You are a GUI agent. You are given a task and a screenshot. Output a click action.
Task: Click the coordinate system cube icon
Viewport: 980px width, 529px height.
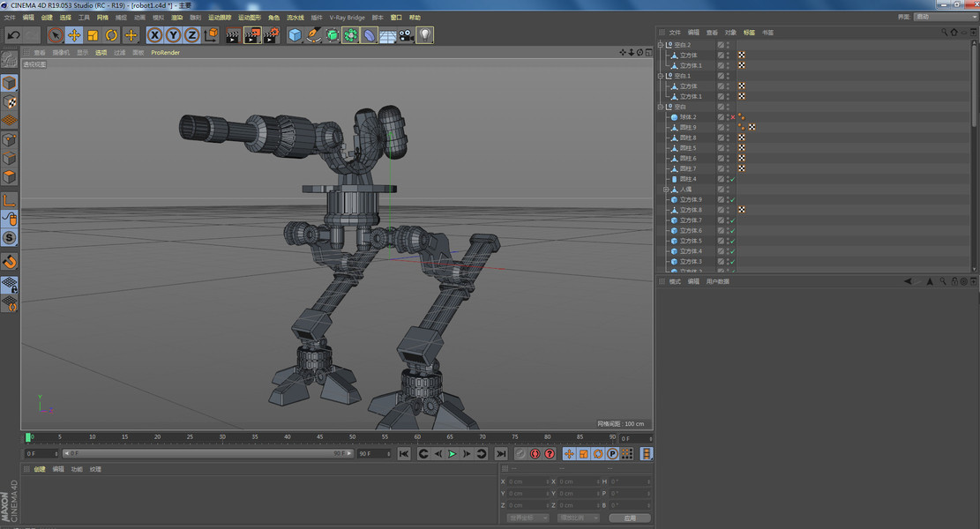211,35
